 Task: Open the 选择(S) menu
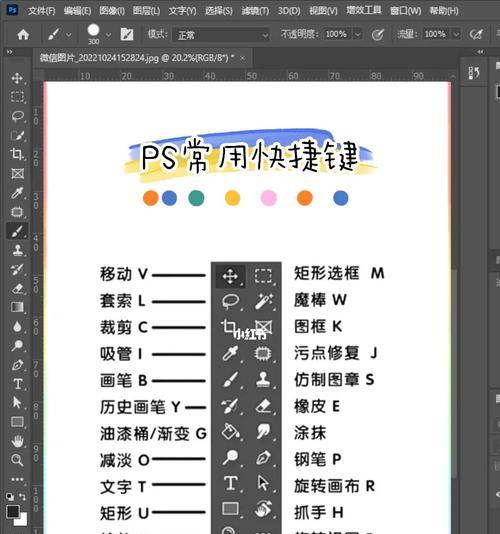(219, 11)
